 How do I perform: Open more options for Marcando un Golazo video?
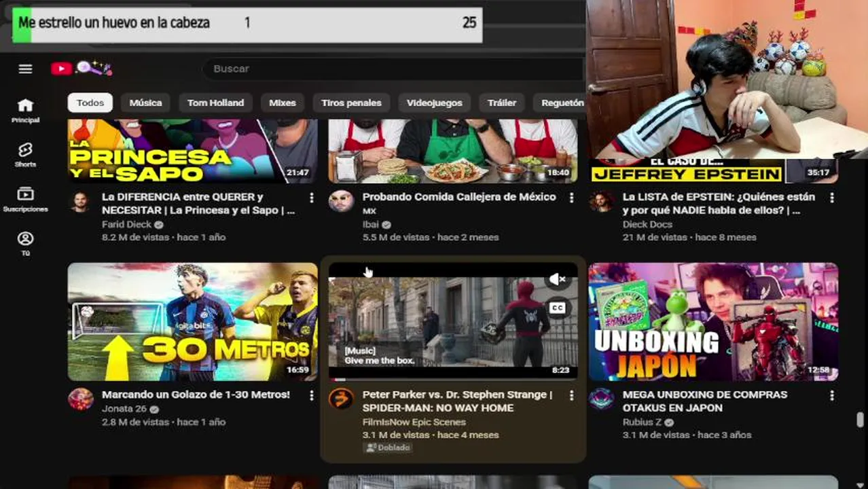click(311, 395)
